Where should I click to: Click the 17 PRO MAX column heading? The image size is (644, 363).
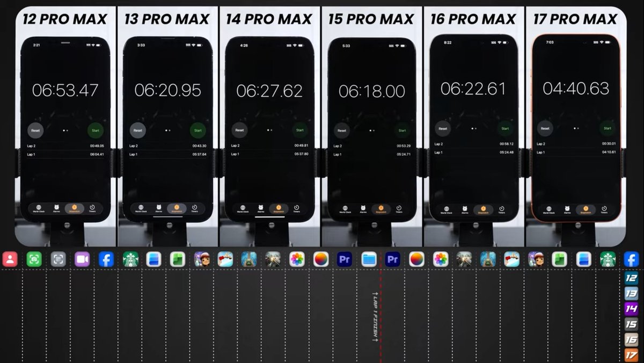[575, 19]
